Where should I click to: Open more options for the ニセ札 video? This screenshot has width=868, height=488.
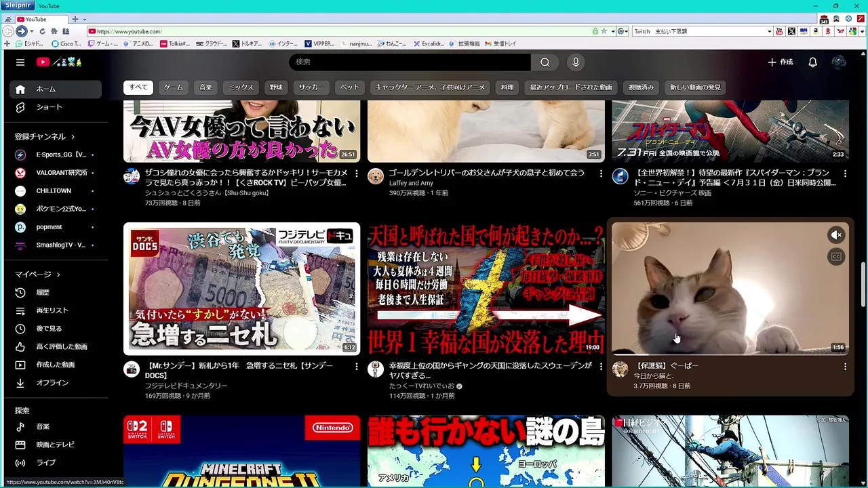pos(357,367)
